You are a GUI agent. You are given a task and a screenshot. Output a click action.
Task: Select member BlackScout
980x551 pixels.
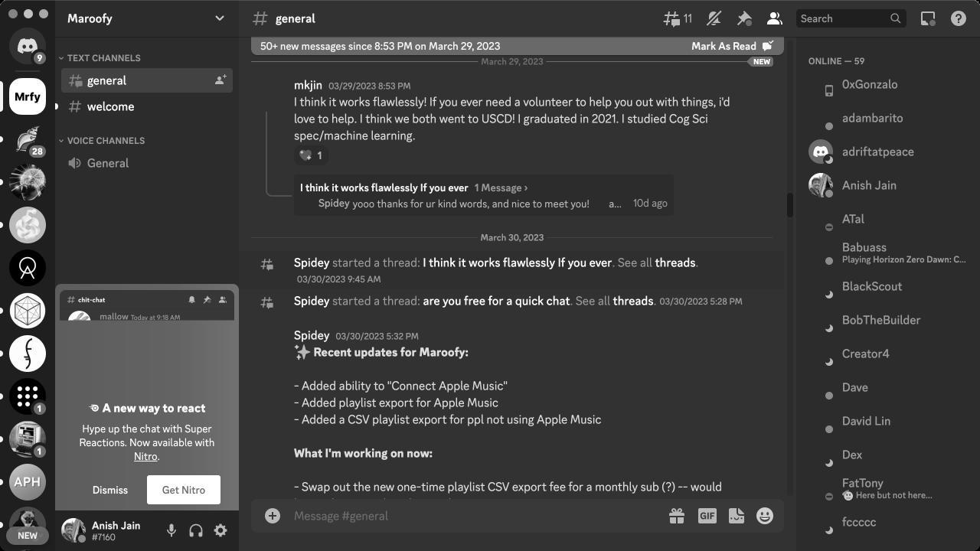click(x=888, y=287)
